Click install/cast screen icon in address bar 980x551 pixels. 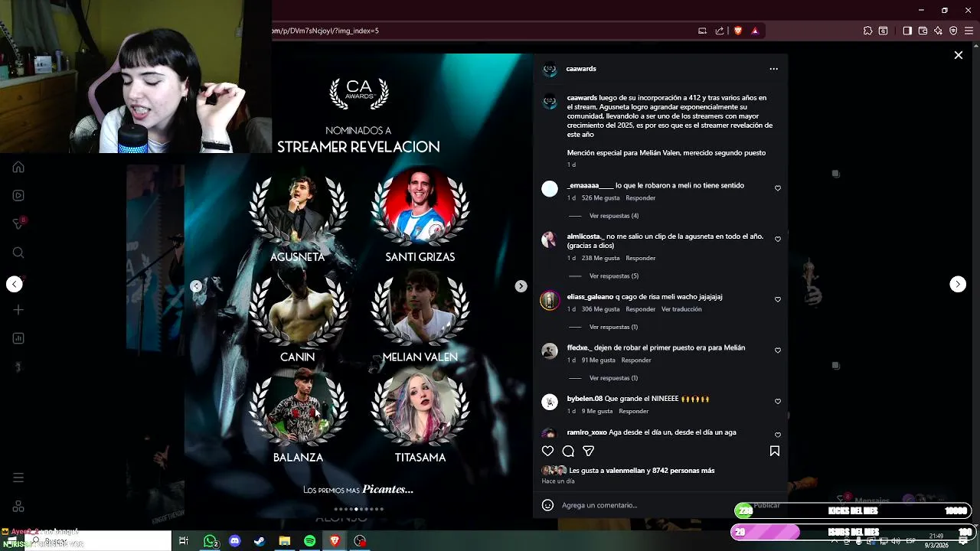pos(702,31)
